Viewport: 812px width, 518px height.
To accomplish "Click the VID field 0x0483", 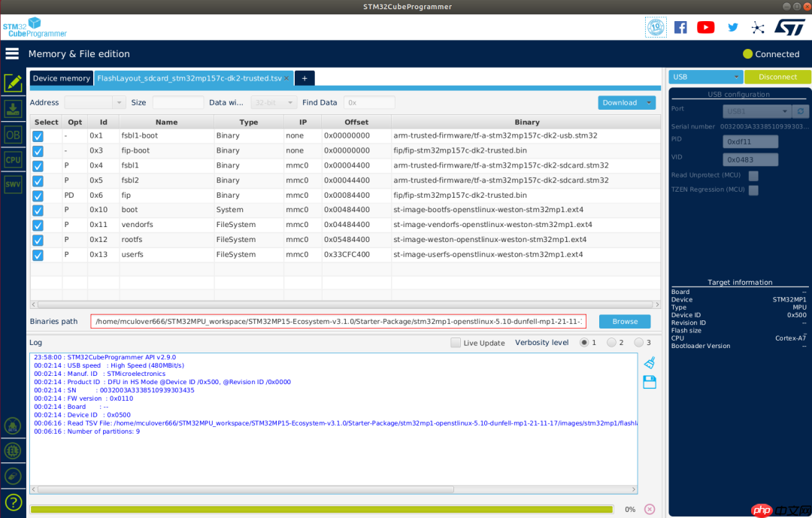I will point(750,159).
